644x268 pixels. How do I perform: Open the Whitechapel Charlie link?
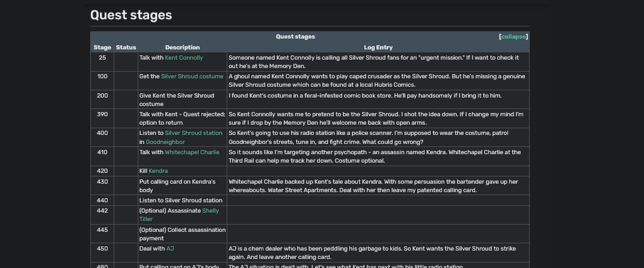coord(192,152)
